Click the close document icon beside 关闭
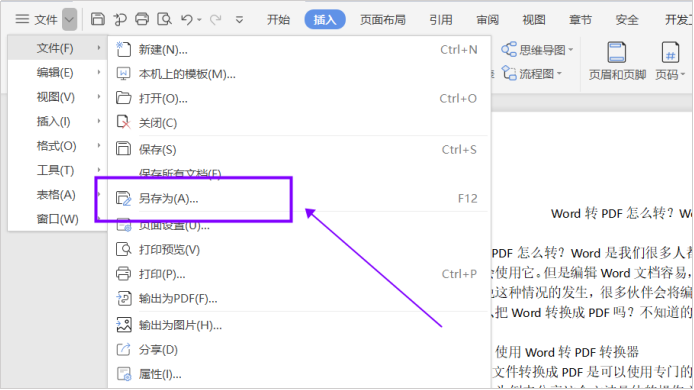This screenshot has width=694, height=390. [123, 122]
